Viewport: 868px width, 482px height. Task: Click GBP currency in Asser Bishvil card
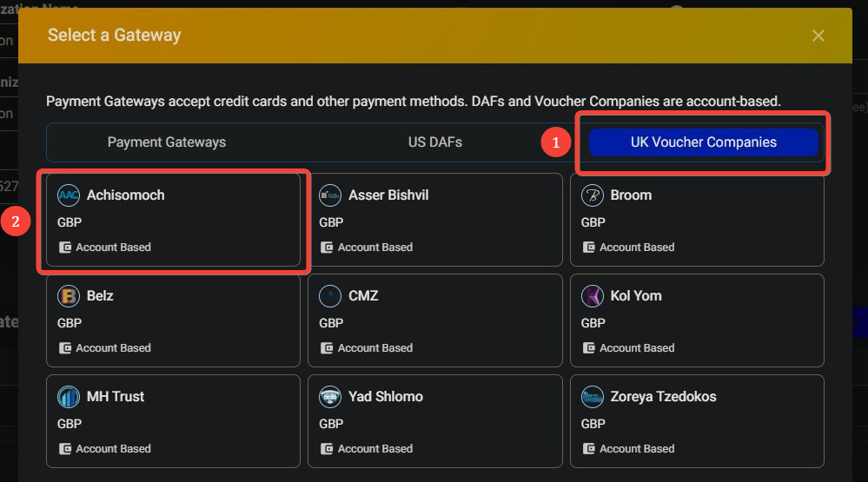tap(331, 222)
